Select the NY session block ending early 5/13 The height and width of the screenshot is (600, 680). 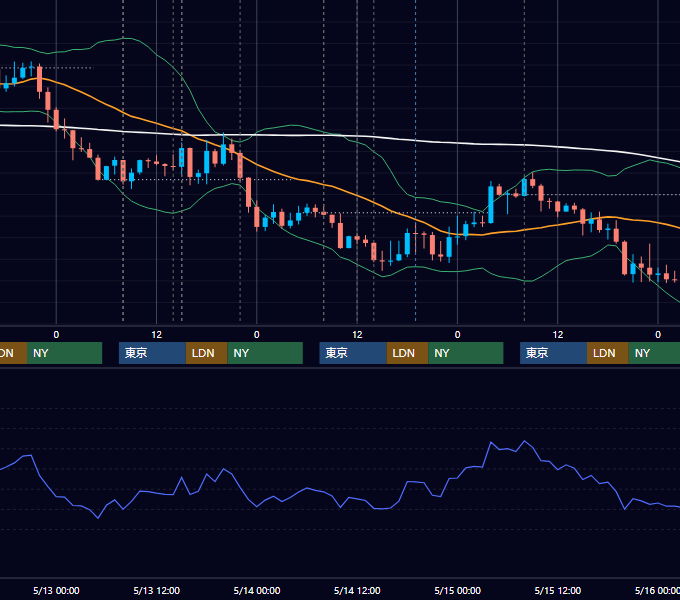pyautogui.click(x=64, y=353)
